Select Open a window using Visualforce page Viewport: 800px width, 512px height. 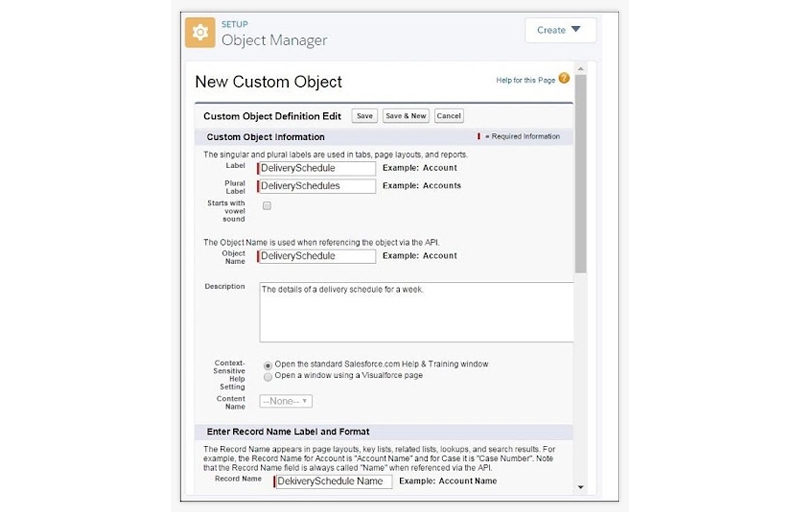267,377
